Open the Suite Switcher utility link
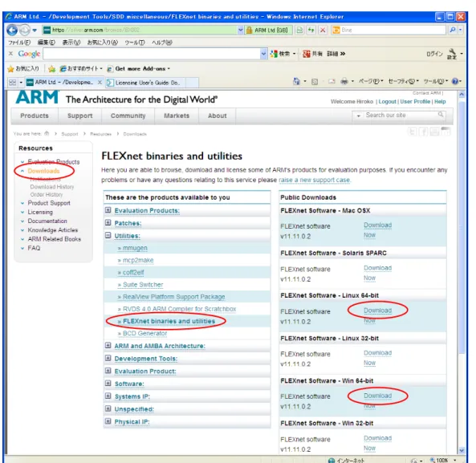This screenshot has width=476, height=463. pos(143,285)
